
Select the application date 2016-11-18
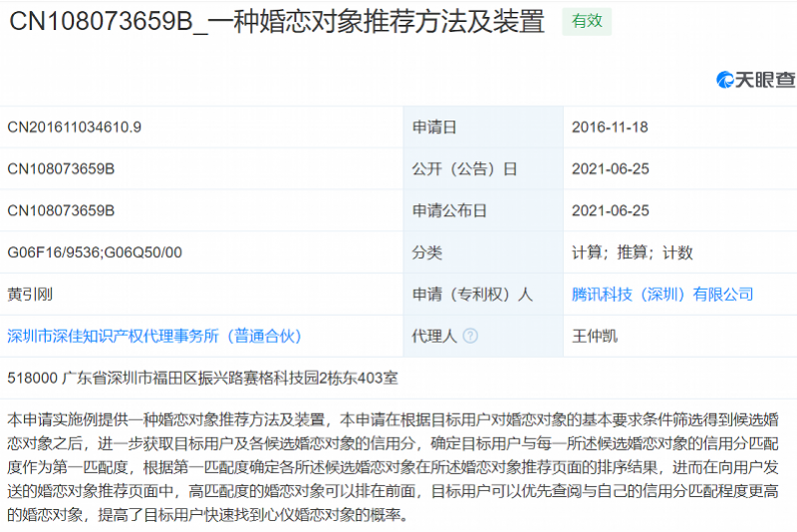pos(610,128)
